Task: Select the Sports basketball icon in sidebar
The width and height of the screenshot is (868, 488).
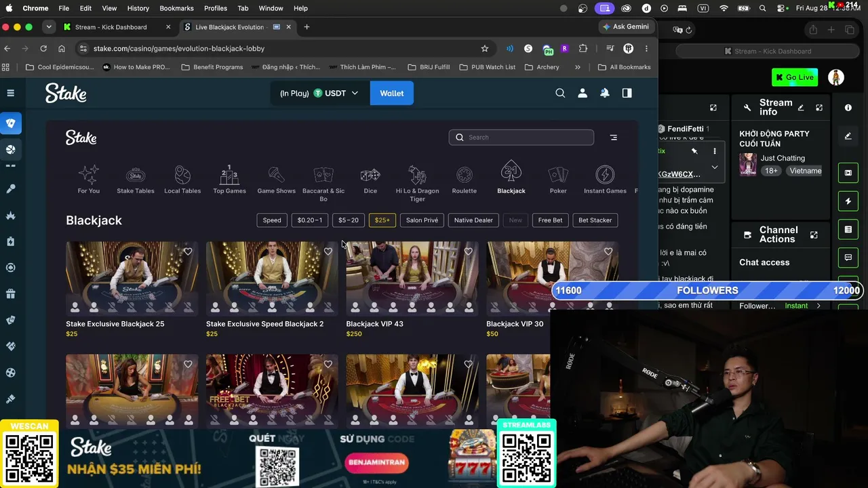Action: [x=11, y=149]
